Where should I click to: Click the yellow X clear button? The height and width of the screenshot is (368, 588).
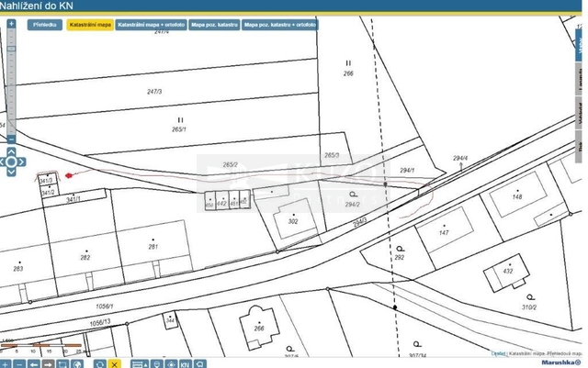click(114, 363)
